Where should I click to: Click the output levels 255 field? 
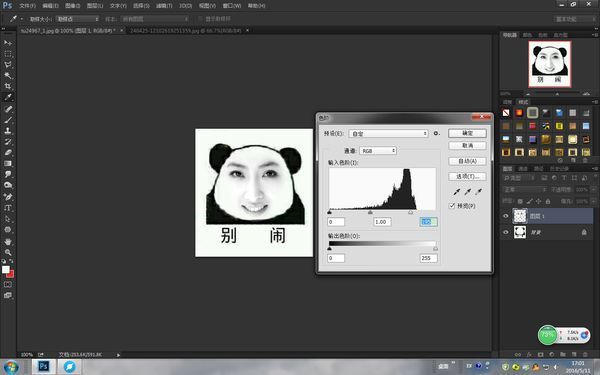pyautogui.click(x=428, y=258)
